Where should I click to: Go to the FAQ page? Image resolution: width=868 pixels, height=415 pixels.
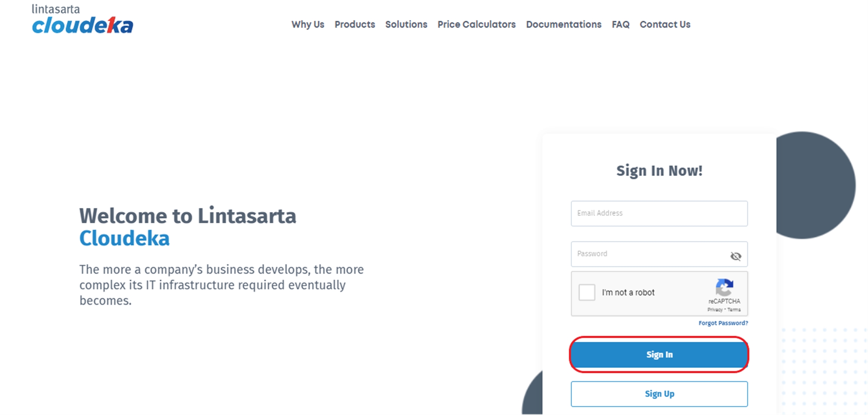click(x=620, y=24)
